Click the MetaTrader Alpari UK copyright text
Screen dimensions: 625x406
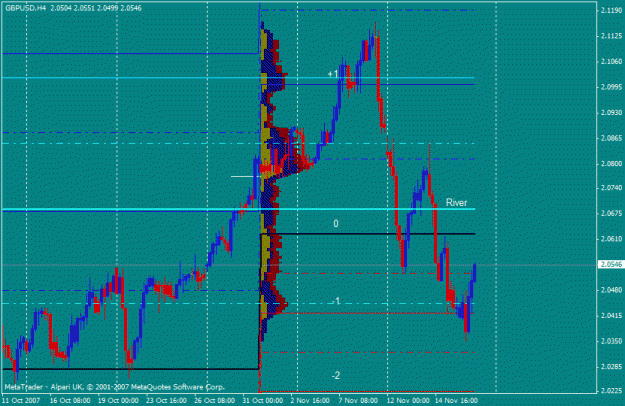coord(115,387)
